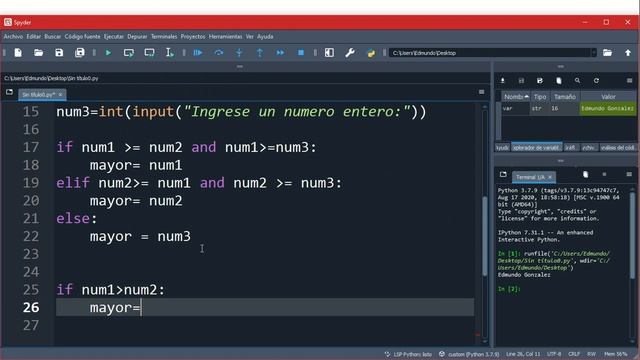Save the current file

(x=59, y=53)
